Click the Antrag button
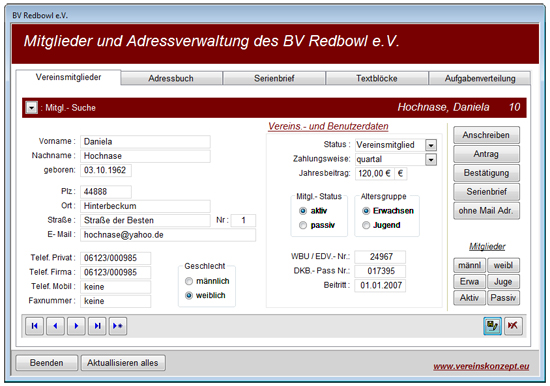Viewport: 550px width, 386px height. point(486,154)
